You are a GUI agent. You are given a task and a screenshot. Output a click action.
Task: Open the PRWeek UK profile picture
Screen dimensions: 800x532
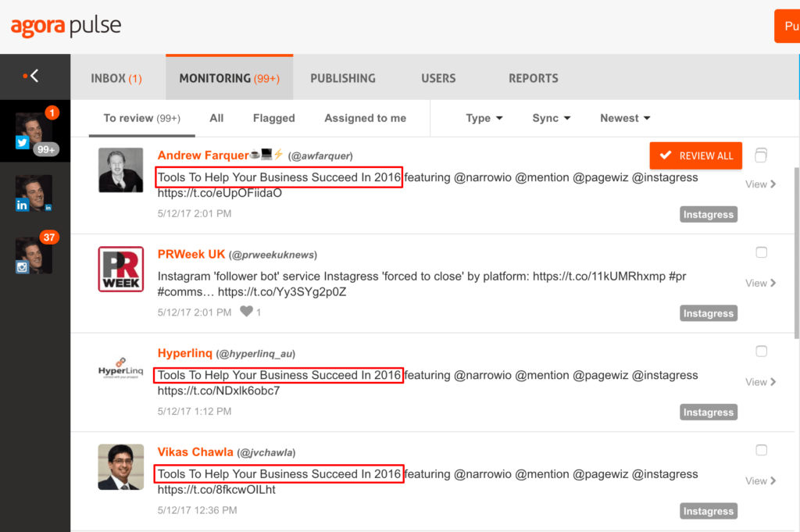pyautogui.click(x=121, y=270)
